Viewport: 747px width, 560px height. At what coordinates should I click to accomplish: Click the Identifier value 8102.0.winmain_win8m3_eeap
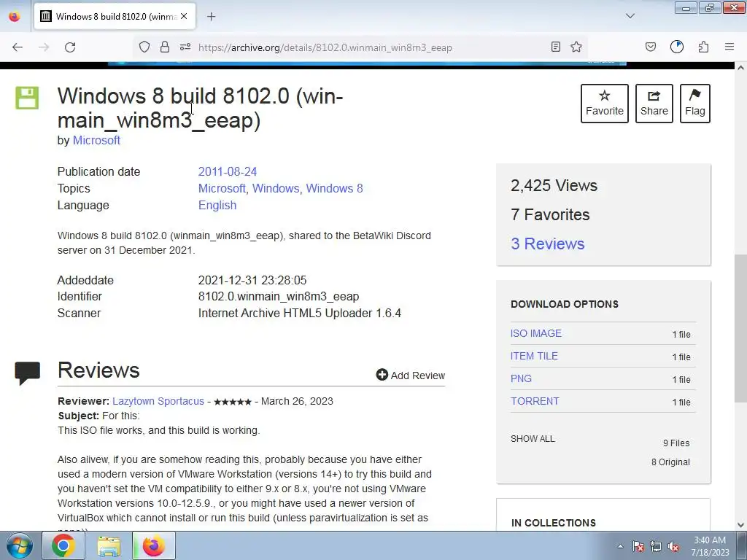click(279, 296)
